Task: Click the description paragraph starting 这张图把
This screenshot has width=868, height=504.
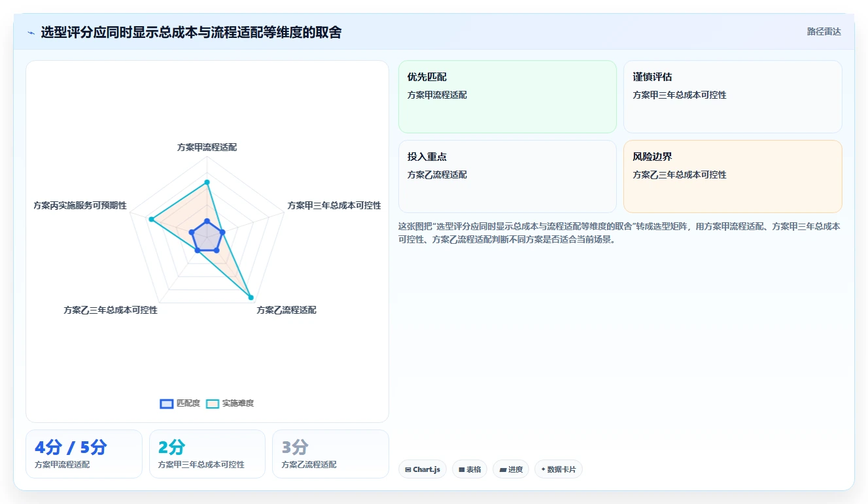Action: (x=619, y=233)
